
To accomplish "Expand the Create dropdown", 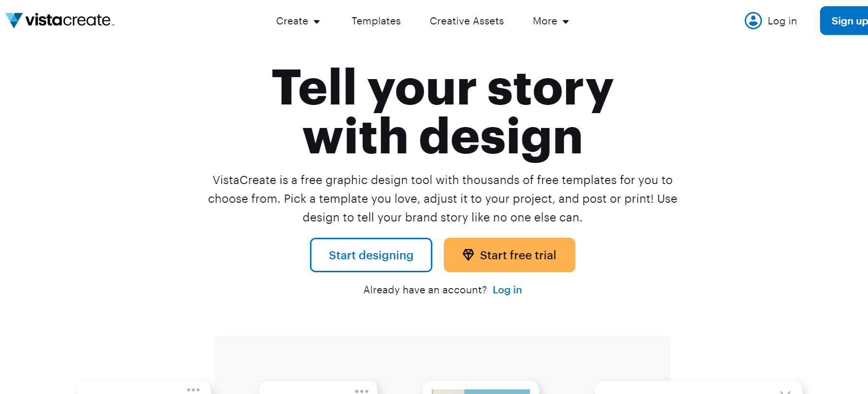I will pos(297,21).
